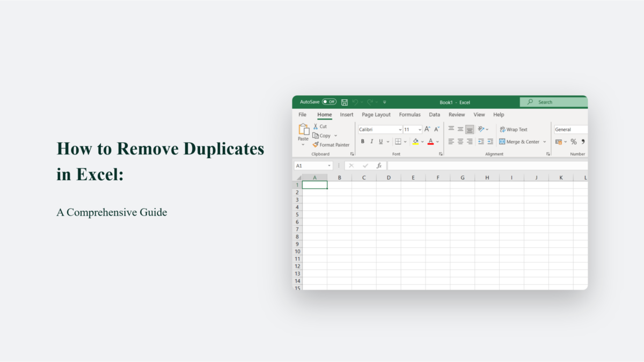This screenshot has width=644, height=362.
Task: Click the column D header
Action: click(x=389, y=178)
